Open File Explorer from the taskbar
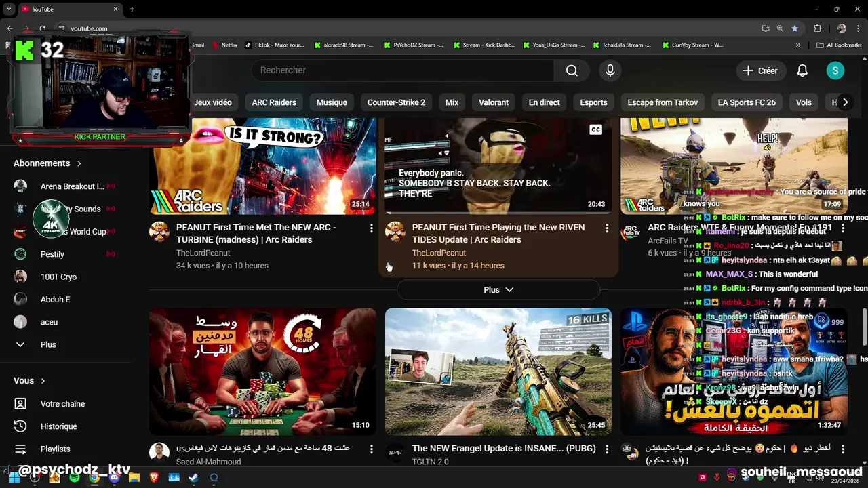 pos(134,478)
